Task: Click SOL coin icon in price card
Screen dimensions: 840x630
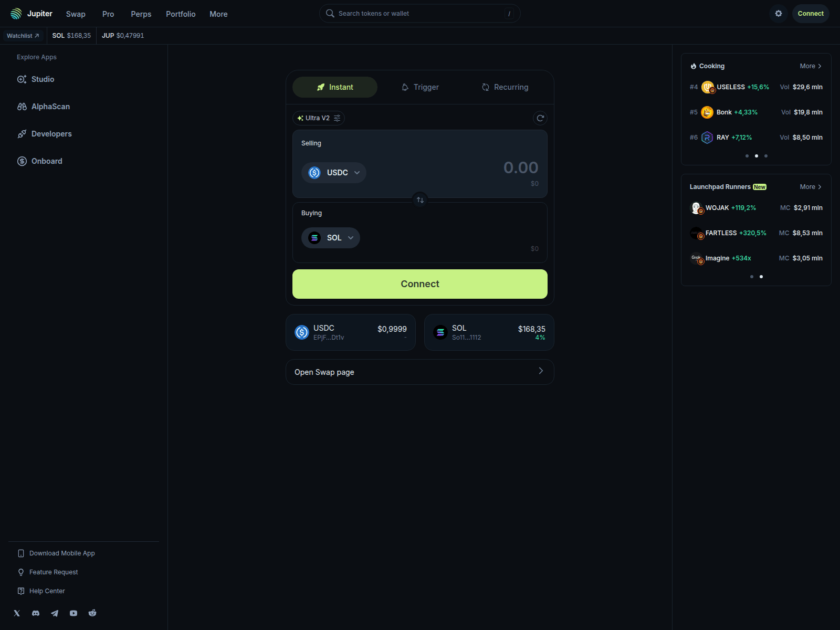Action: click(x=440, y=332)
